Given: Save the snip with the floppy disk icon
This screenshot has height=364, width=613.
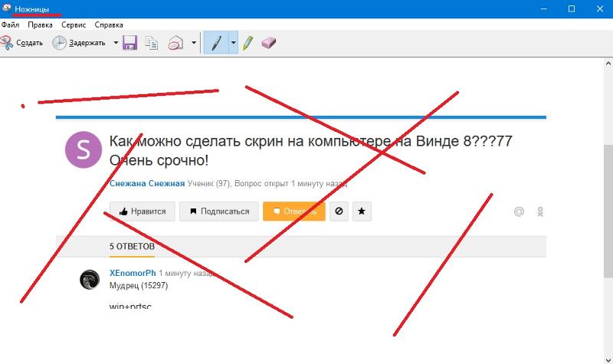Looking at the screenshot, I should click(129, 43).
